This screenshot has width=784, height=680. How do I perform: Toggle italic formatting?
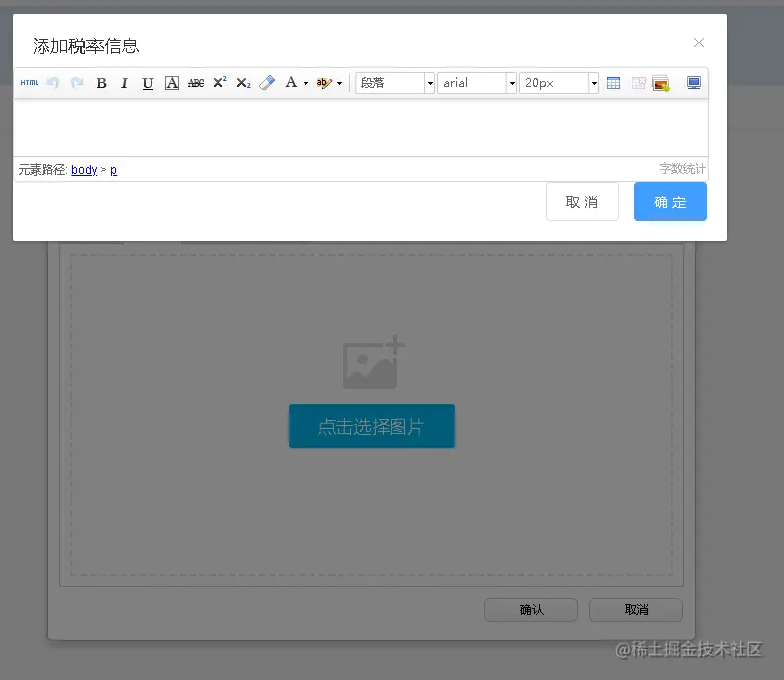tap(124, 83)
